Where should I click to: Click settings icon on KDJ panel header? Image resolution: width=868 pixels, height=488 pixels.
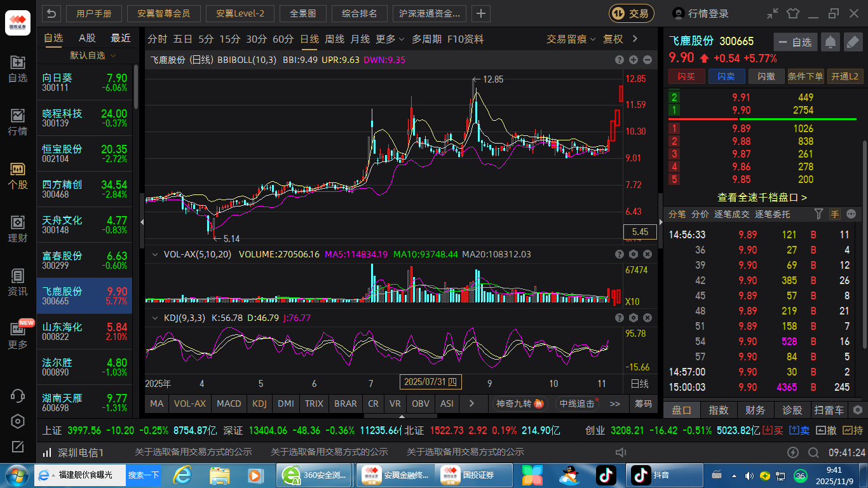pos(634,318)
